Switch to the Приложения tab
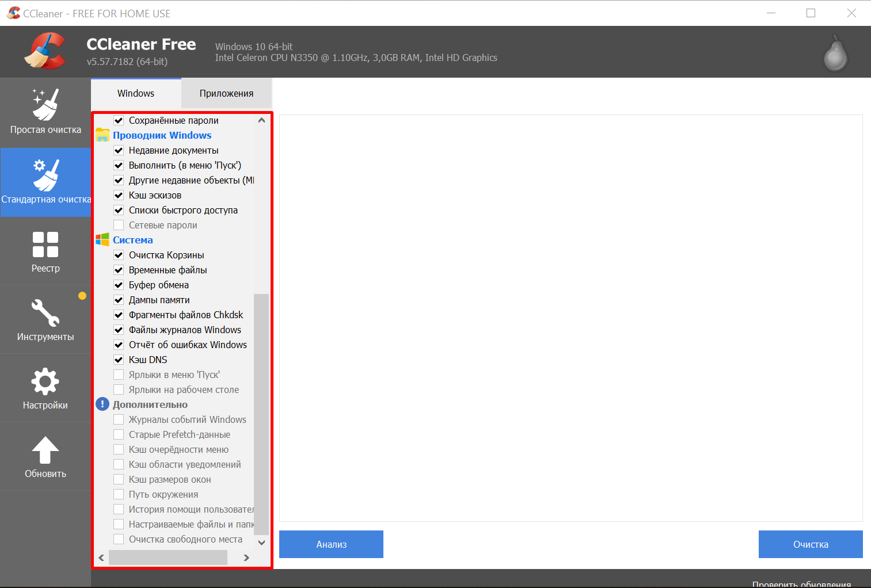 pyautogui.click(x=227, y=93)
